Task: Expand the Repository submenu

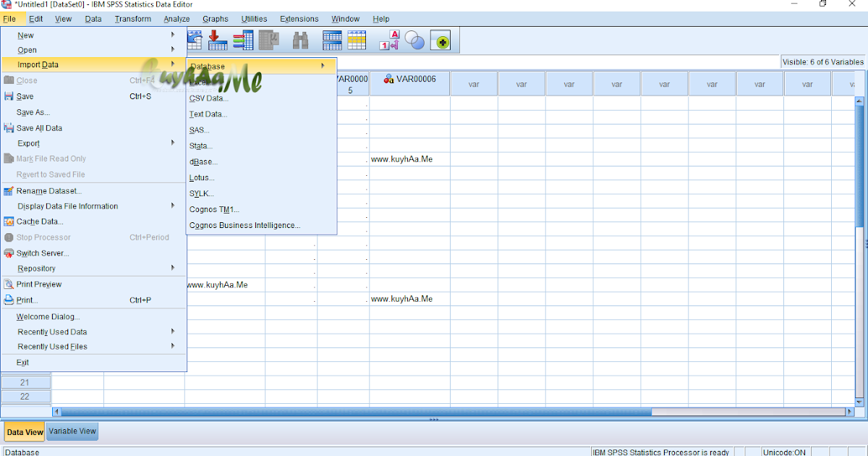Action: pyautogui.click(x=94, y=269)
